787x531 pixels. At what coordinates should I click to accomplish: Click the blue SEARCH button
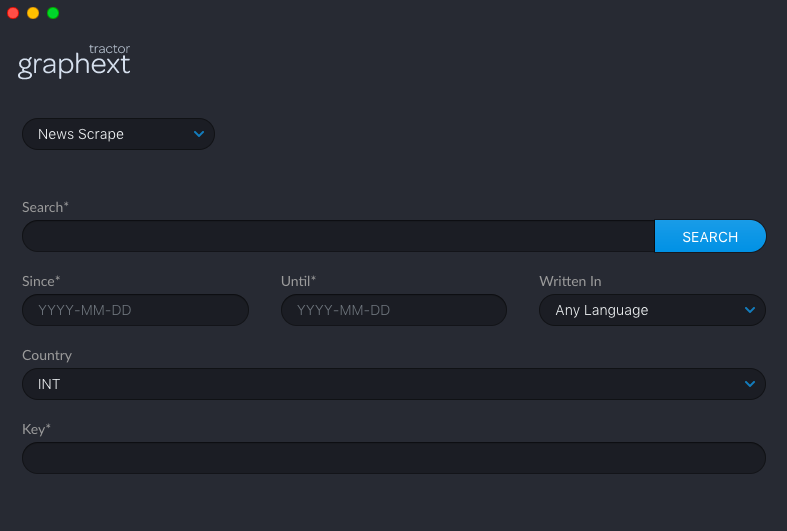click(x=710, y=236)
